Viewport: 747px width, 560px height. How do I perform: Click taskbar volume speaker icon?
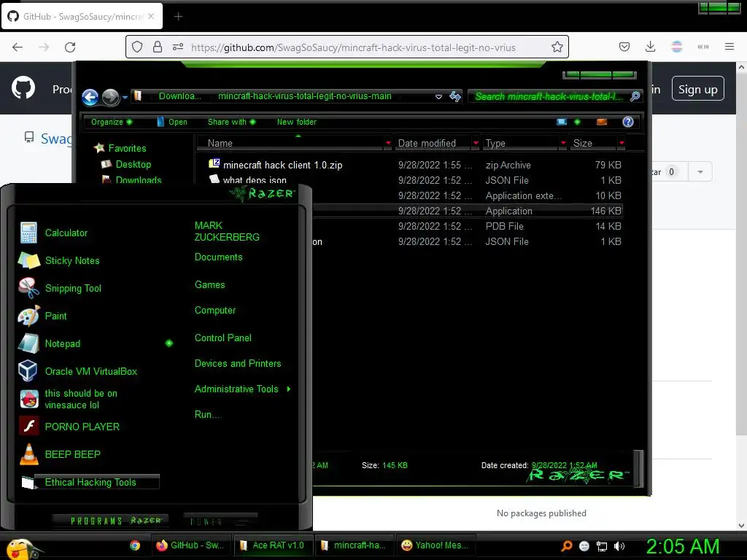click(619, 546)
